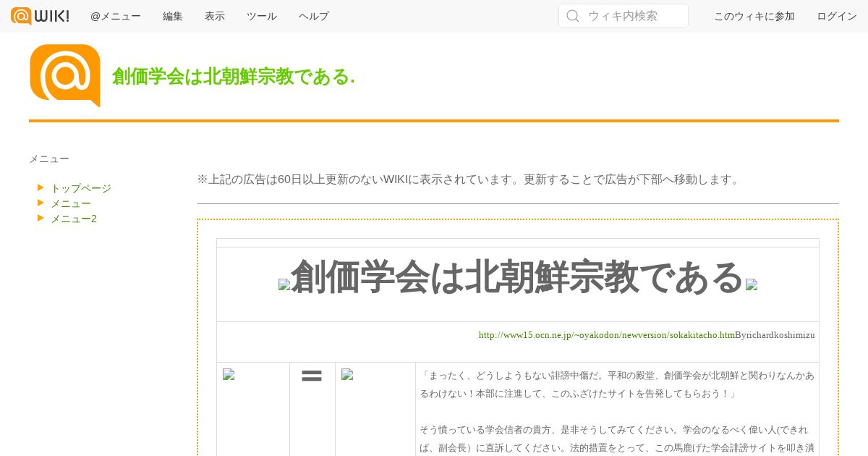The image size is (868, 456).
Task: Open the wiki title link 創価学会は北朝鮮宗教である.
Action: (233, 77)
